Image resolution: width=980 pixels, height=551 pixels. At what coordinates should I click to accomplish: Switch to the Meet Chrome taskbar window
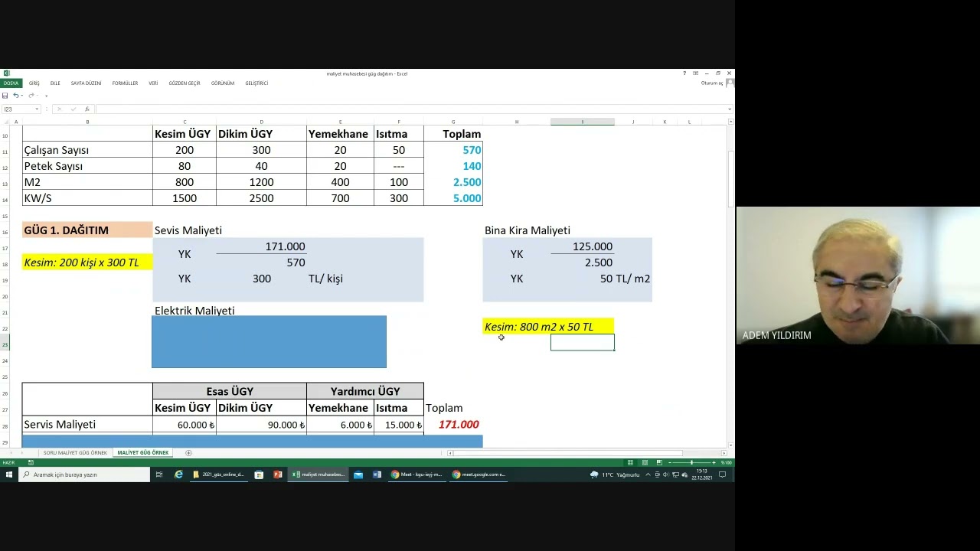(x=417, y=474)
